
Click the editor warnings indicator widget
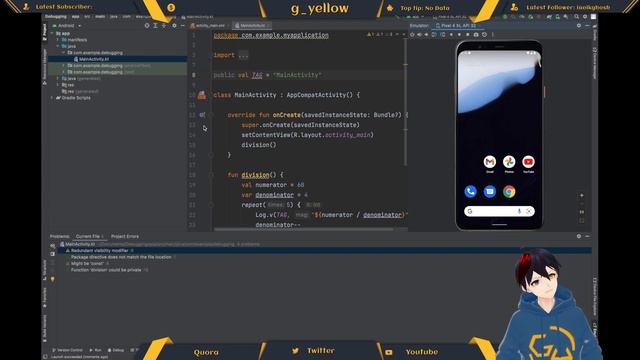[380, 35]
